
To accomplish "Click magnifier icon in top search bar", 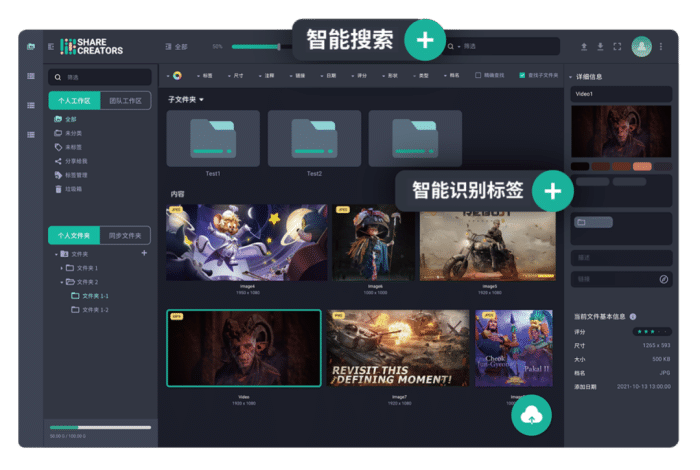I will [x=450, y=46].
